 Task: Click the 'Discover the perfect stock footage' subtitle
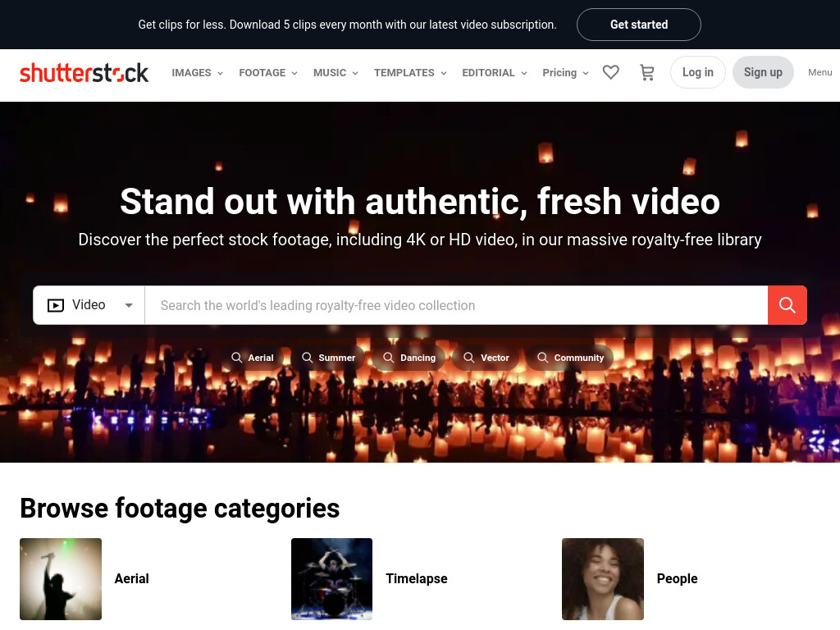(x=420, y=240)
